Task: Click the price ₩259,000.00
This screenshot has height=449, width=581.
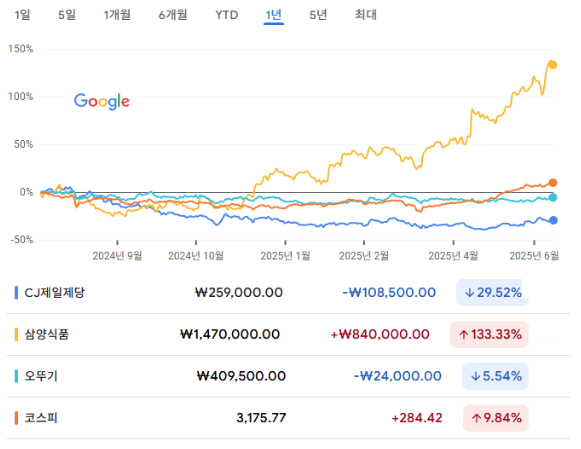Action: coord(239,293)
